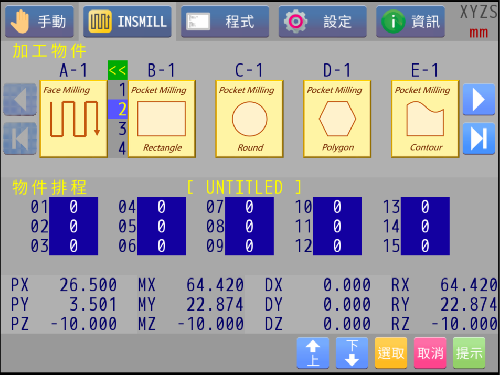The image size is (500, 375).
Task: Click the orange 選取 select button
Action: click(x=391, y=353)
